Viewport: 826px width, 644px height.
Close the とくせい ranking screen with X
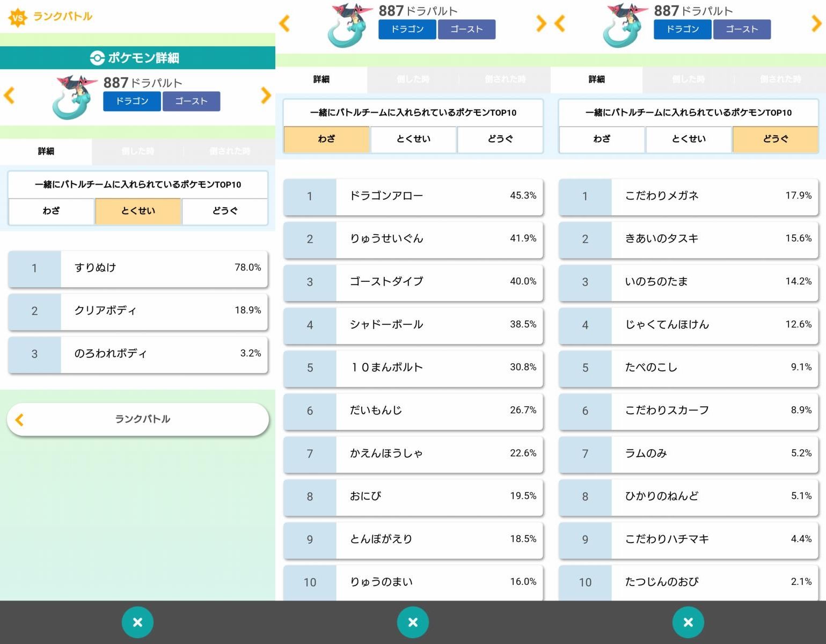[x=137, y=622]
